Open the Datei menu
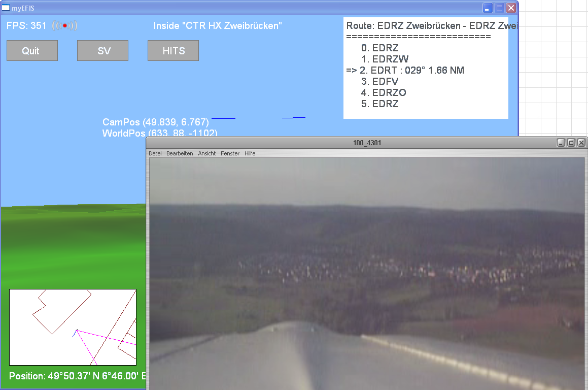The height and width of the screenshot is (390, 588). tap(155, 153)
